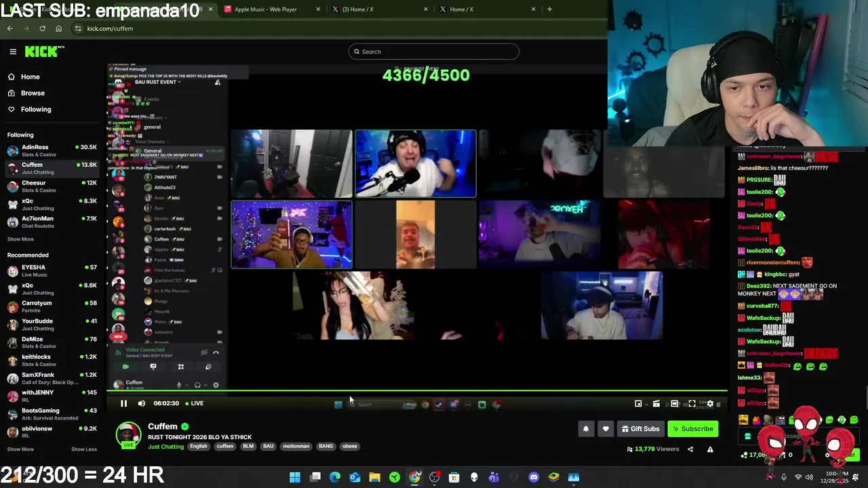
Task: Focus the Kick search field
Action: pos(434,52)
